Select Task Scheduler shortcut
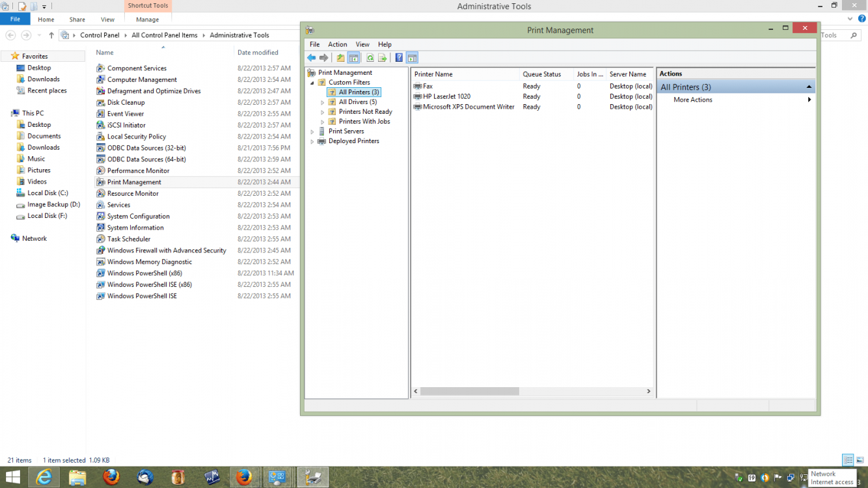The width and height of the screenshot is (868, 488). point(129,239)
